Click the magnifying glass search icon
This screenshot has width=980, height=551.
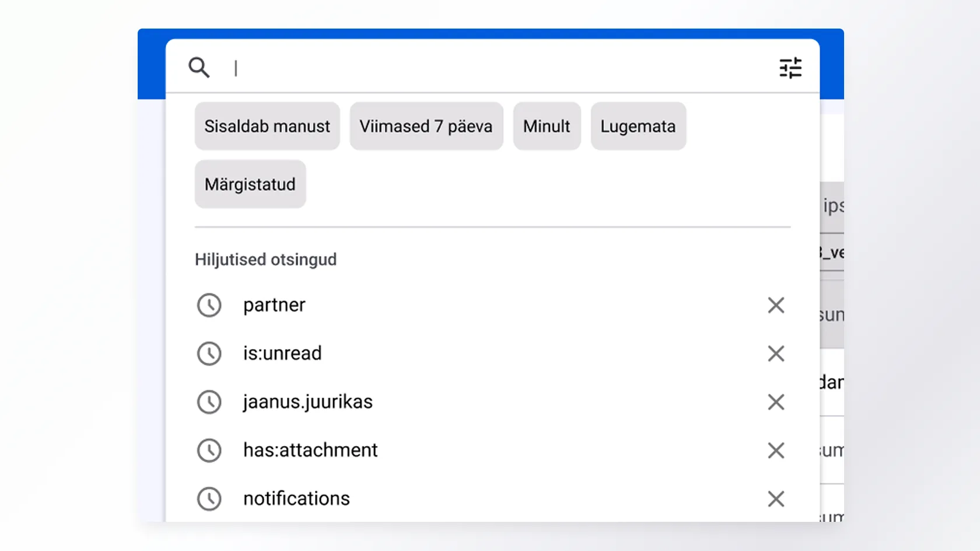click(199, 68)
